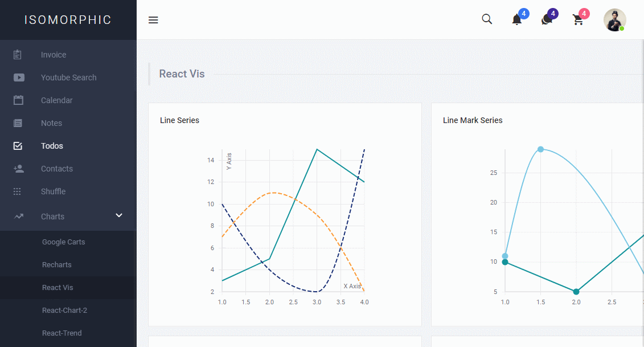This screenshot has height=347, width=644.
Task: Click the X Axis label in Line Series
Action: click(x=352, y=286)
